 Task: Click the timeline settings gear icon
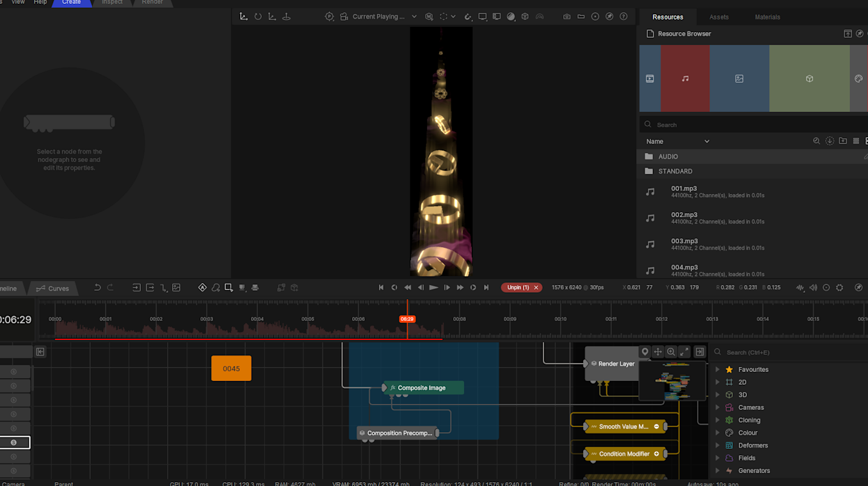click(x=840, y=288)
